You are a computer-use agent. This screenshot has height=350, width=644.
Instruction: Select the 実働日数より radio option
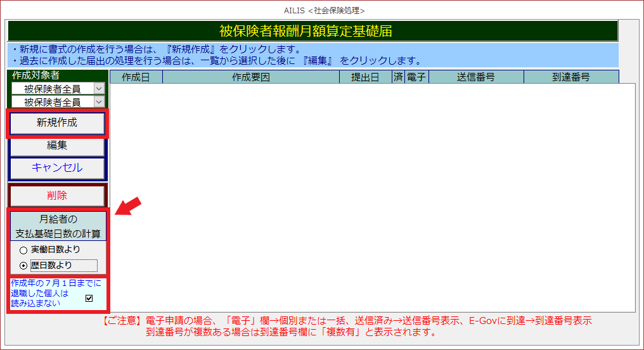pos(23,250)
